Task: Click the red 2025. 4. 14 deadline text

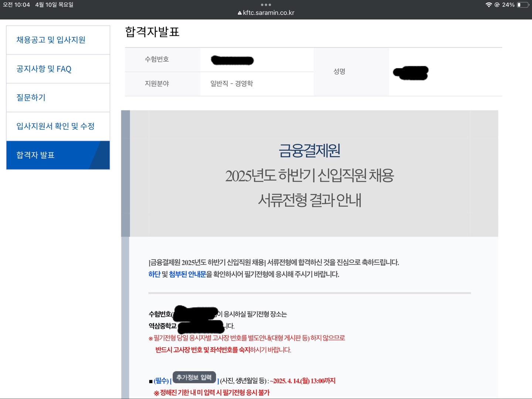Action: tap(303, 381)
